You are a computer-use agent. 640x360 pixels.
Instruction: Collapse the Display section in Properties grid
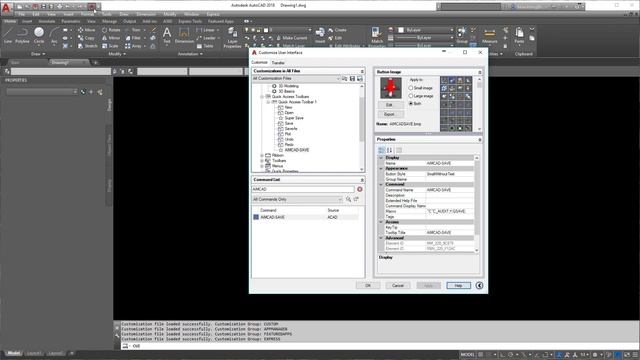coord(381,158)
